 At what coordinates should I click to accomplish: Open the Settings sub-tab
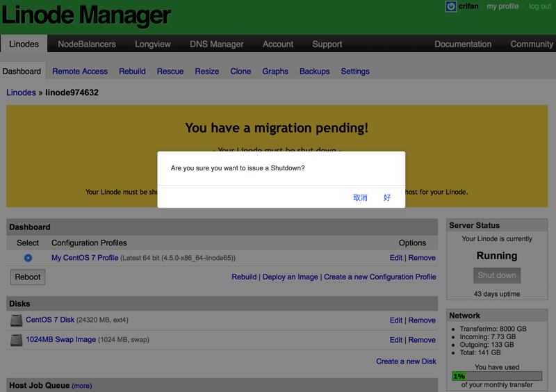[x=355, y=72]
